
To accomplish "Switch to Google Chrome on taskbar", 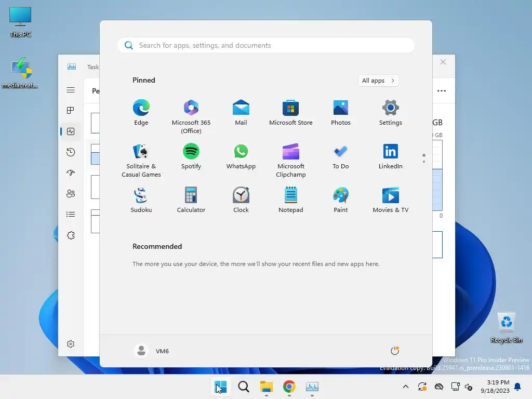I will click(289, 387).
